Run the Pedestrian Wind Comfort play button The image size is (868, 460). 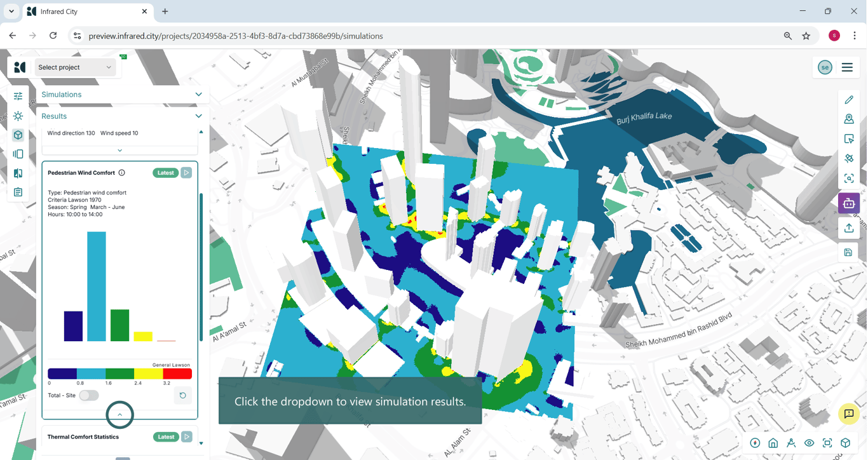pos(186,173)
